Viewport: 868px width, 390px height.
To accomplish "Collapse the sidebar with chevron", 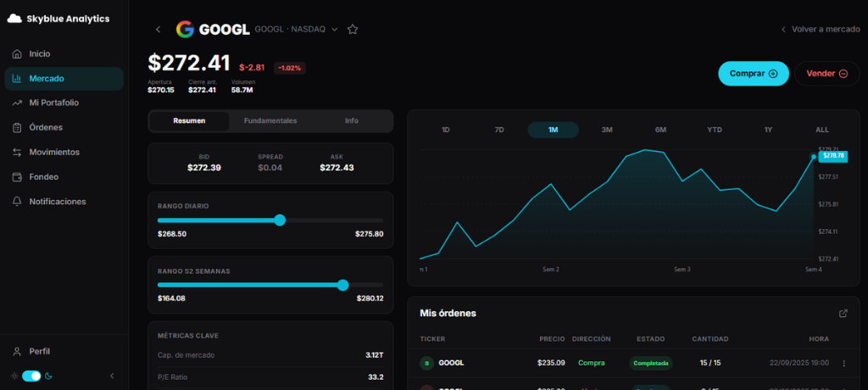I will click(x=113, y=376).
